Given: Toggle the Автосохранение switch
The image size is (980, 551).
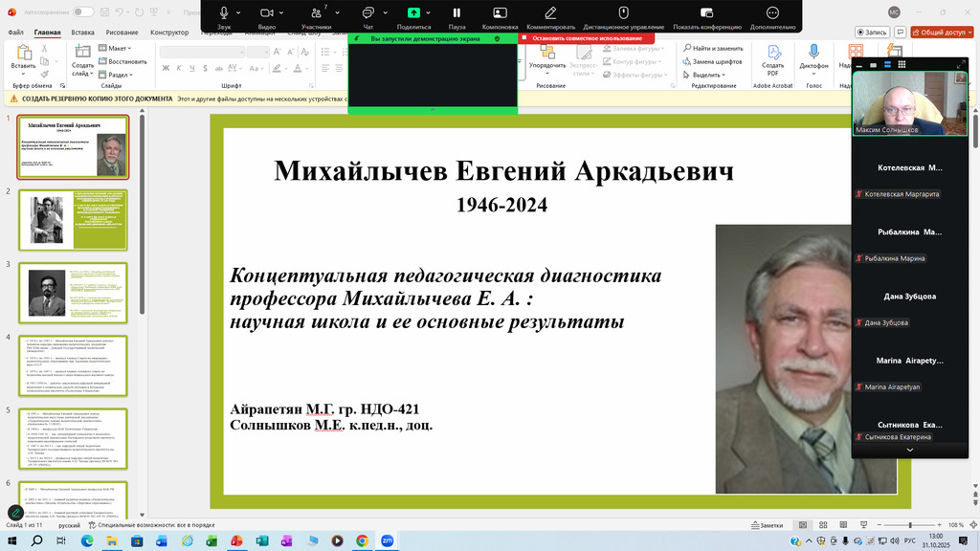Looking at the screenshot, I should [83, 11].
